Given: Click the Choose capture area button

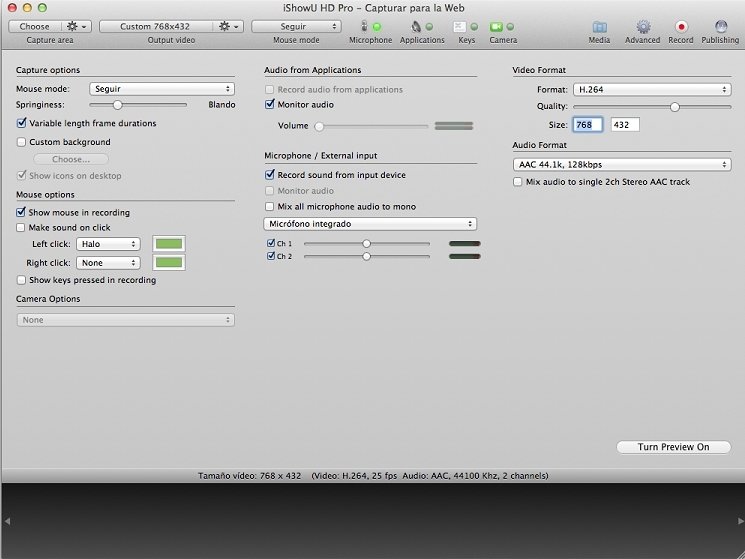Looking at the screenshot, I should tap(35, 26).
